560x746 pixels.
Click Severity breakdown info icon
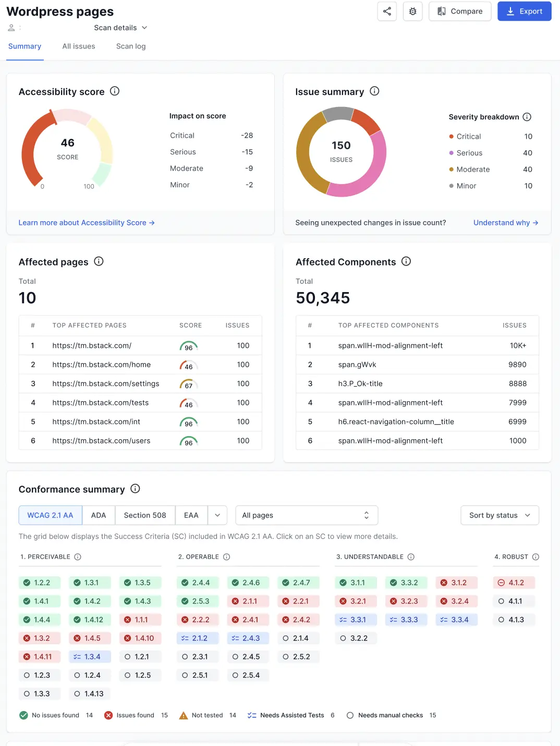pyautogui.click(x=527, y=117)
